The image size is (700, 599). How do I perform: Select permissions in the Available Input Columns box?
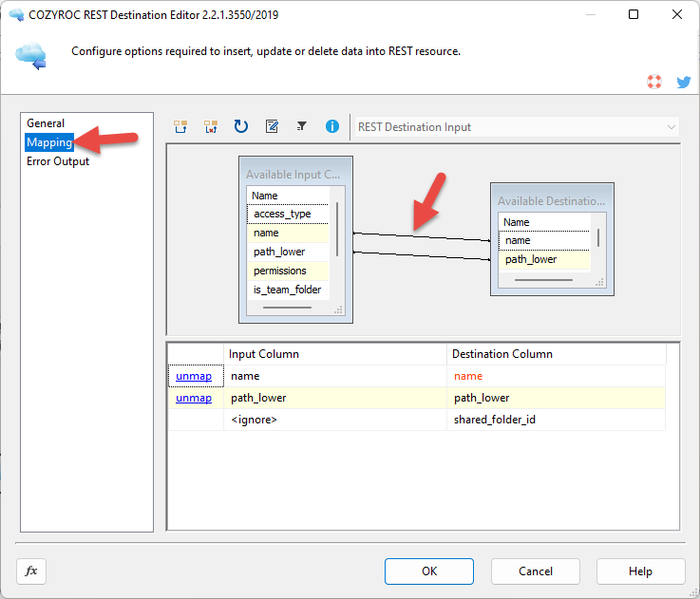tap(288, 271)
